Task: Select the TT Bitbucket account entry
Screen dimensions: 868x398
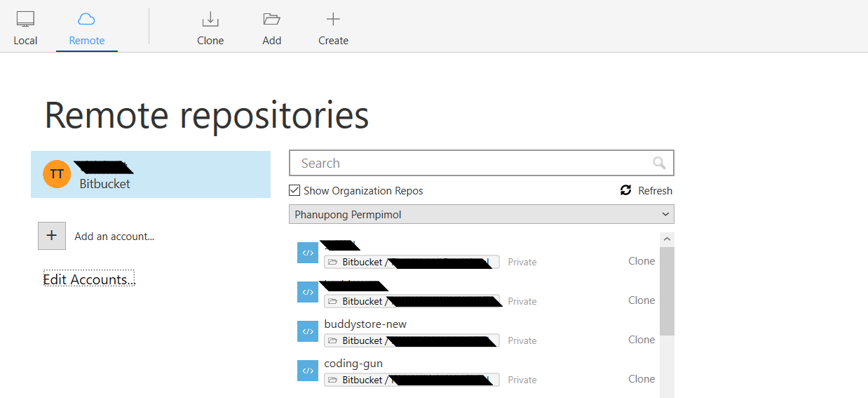Action: [x=151, y=174]
